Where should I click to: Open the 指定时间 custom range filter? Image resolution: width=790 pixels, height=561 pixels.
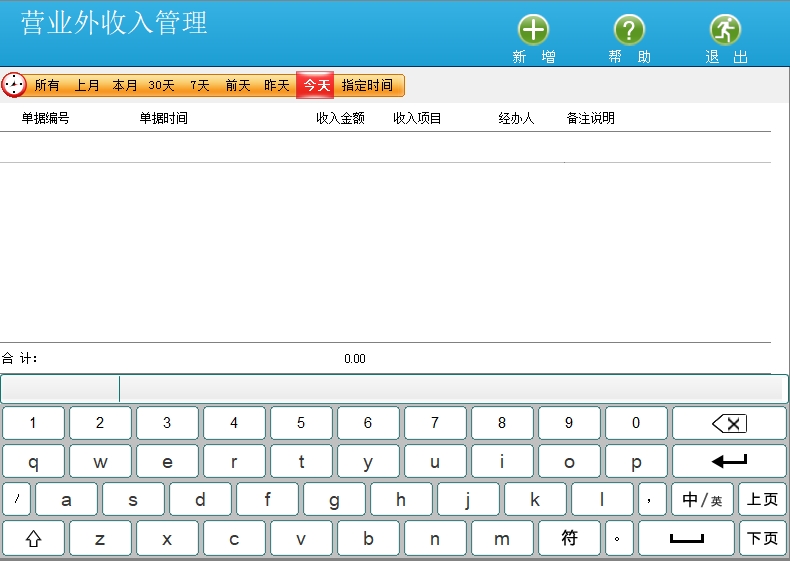(368, 86)
